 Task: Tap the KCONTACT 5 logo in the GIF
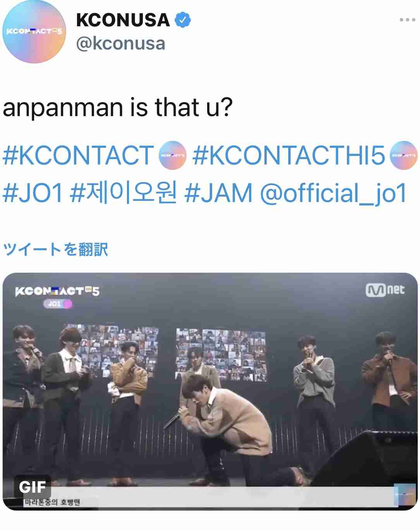(x=57, y=291)
